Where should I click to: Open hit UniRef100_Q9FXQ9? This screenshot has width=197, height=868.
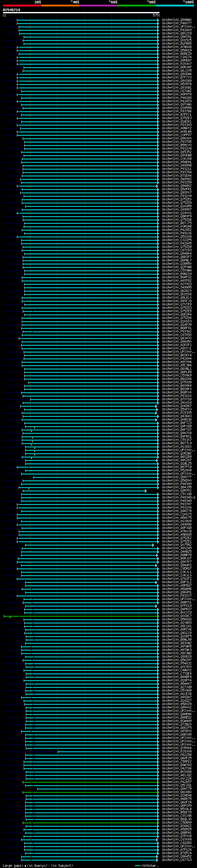click(176, 426)
